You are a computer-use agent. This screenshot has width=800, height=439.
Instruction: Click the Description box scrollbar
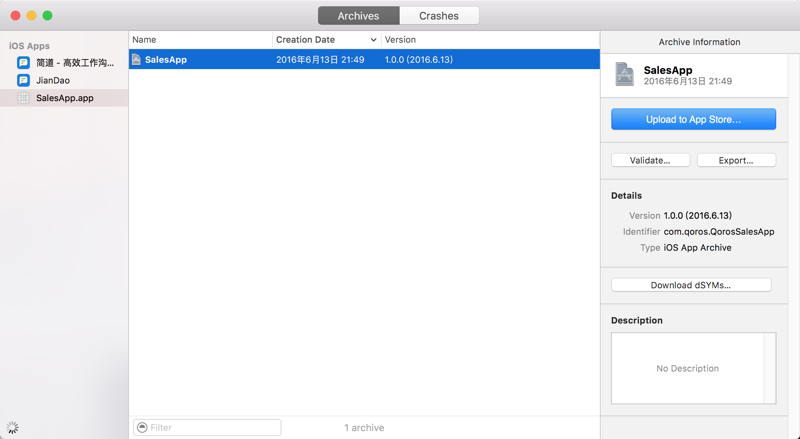click(770, 368)
